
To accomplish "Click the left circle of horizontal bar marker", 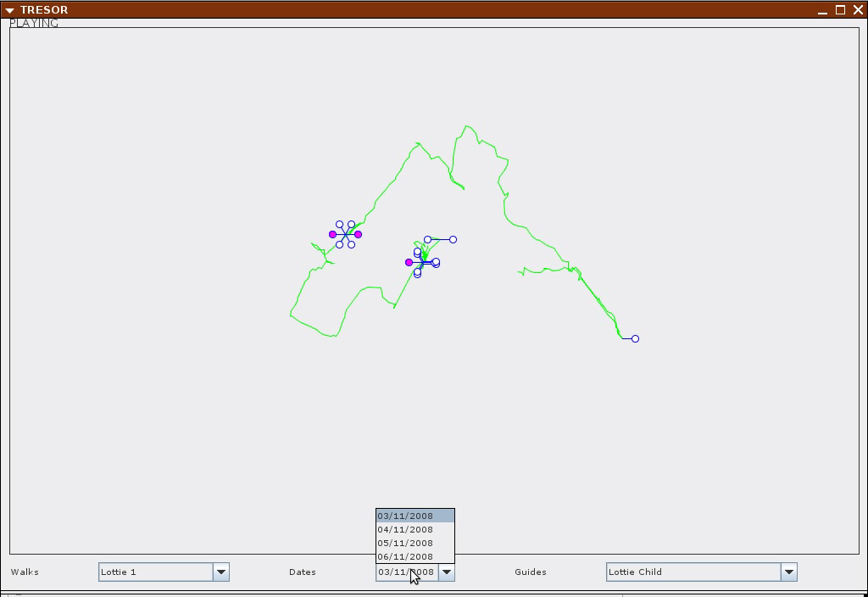I will (427, 240).
